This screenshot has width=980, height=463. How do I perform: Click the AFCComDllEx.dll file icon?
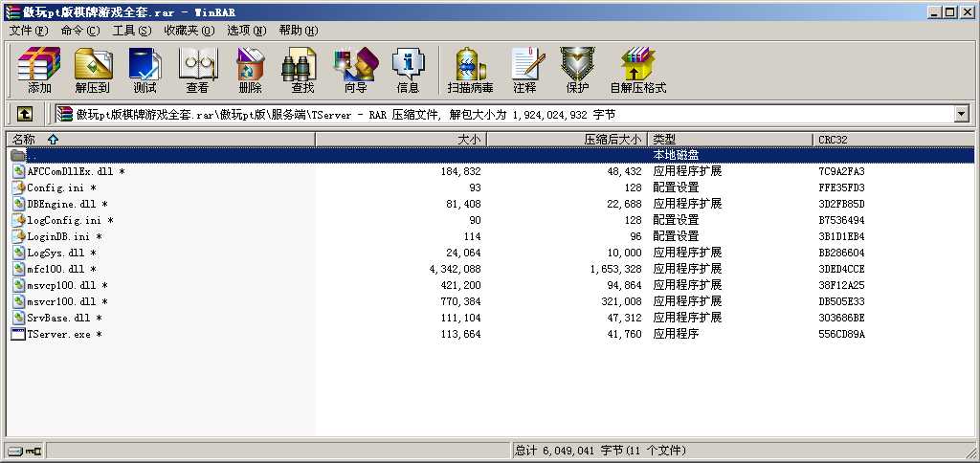click(19, 171)
